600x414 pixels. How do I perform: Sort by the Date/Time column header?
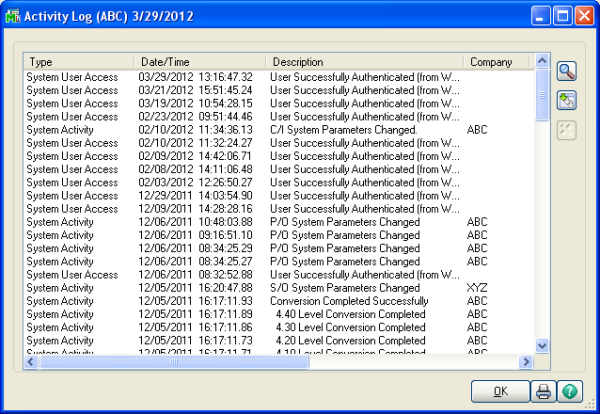200,61
